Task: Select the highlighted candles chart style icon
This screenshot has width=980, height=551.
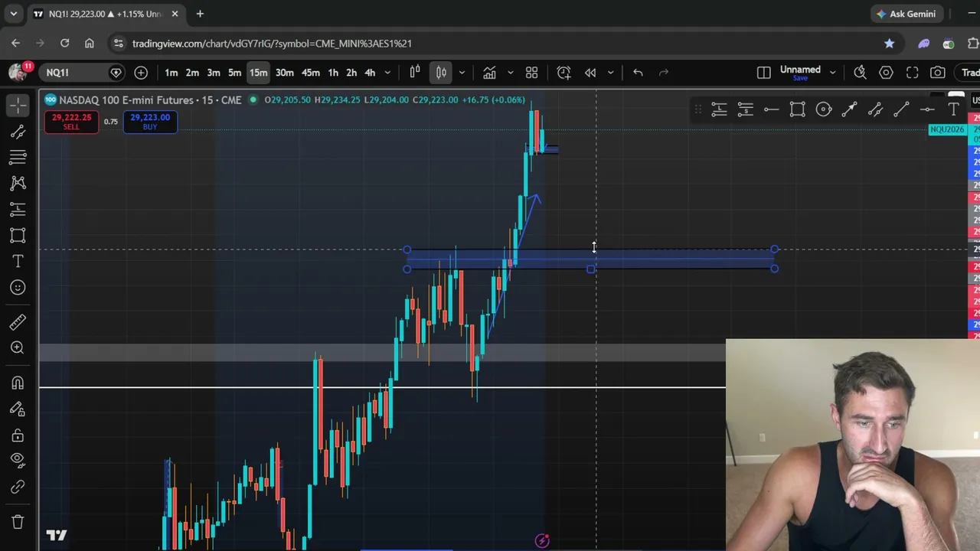Action: pyautogui.click(x=442, y=73)
